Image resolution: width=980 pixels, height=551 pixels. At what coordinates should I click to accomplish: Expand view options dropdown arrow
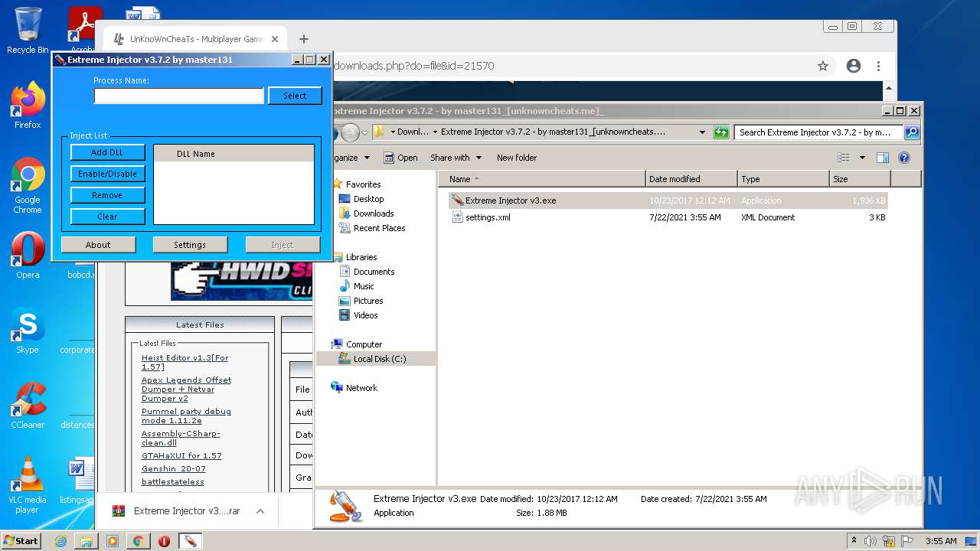(x=862, y=158)
